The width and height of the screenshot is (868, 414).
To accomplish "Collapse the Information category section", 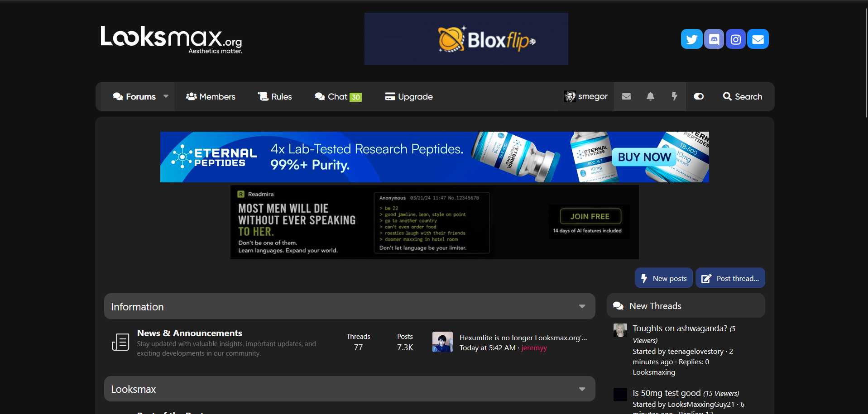I will (582, 307).
